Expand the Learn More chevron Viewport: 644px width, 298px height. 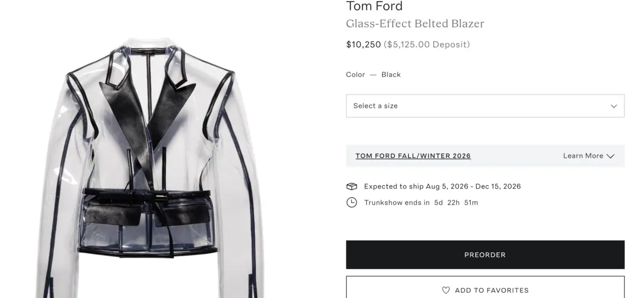(610, 156)
